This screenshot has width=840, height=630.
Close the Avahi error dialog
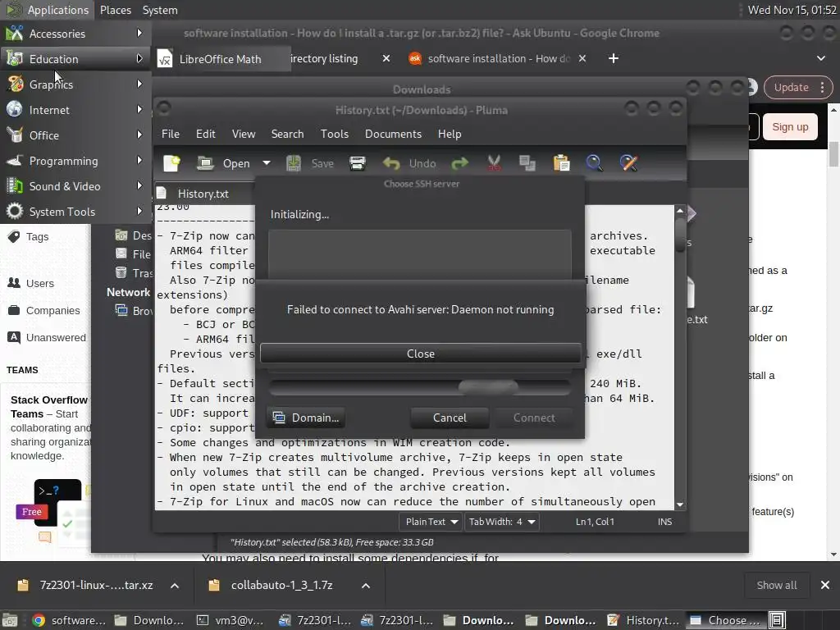tap(421, 354)
